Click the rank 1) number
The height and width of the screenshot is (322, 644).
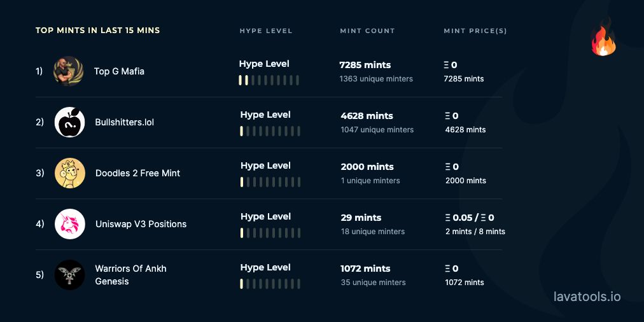[39, 71]
